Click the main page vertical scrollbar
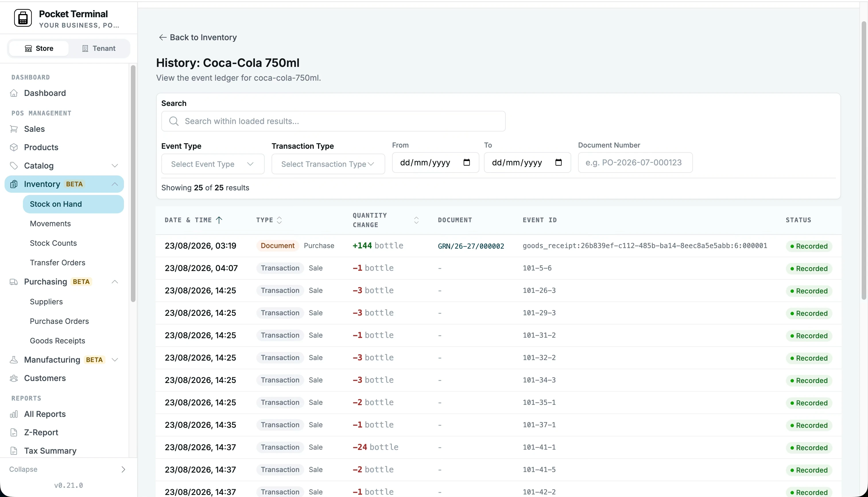The image size is (868, 497). pos(864,160)
